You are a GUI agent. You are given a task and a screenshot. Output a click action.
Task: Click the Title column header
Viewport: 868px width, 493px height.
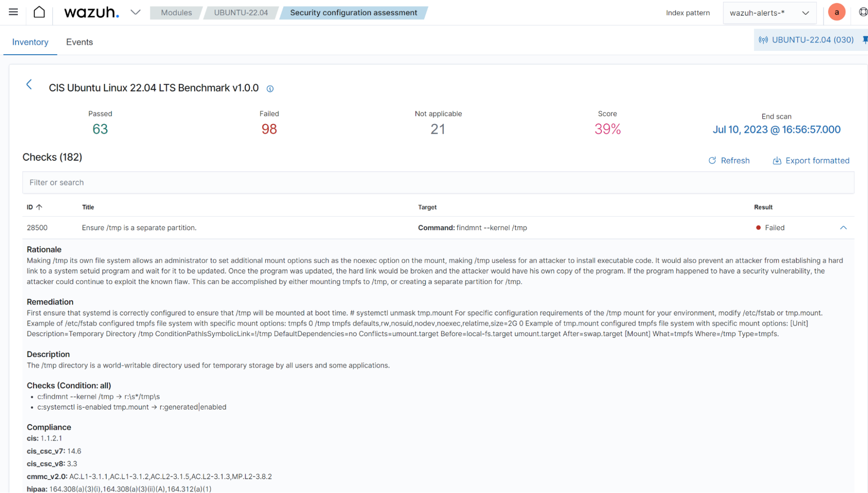pyautogui.click(x=88, y=207)
